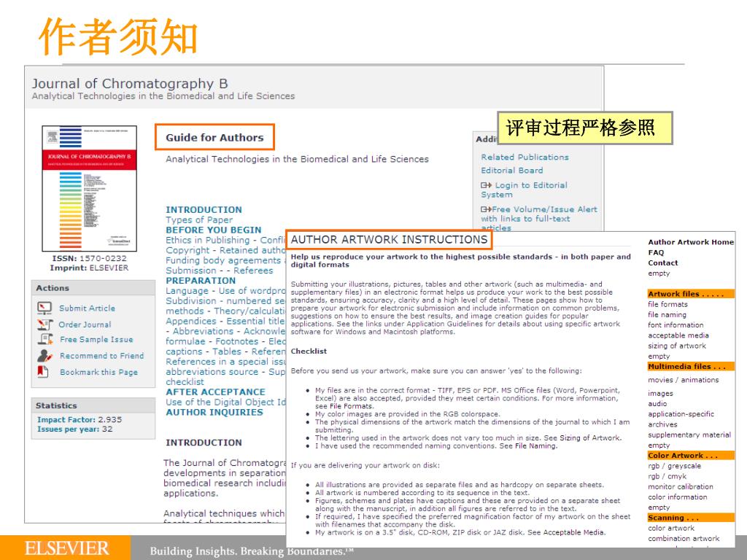
Task: Open the Appendices link
Action: (191, 321)
